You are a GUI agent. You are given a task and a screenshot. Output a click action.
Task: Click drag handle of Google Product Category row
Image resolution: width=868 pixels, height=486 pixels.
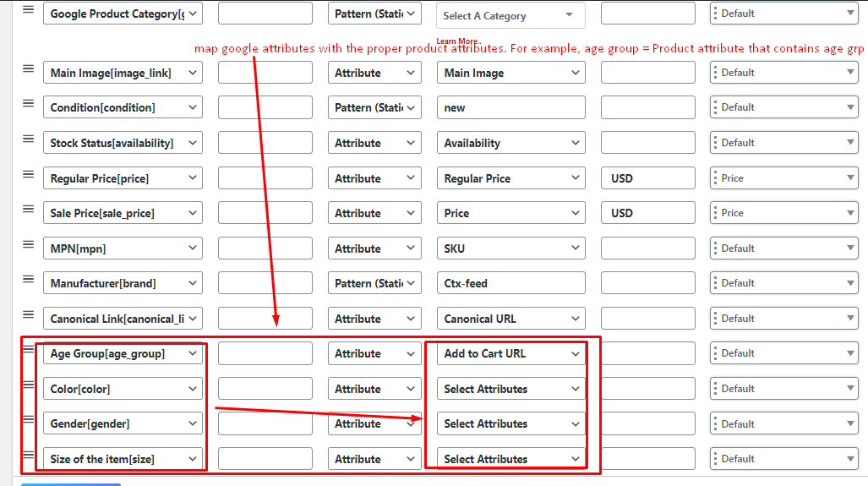point(29,9)
